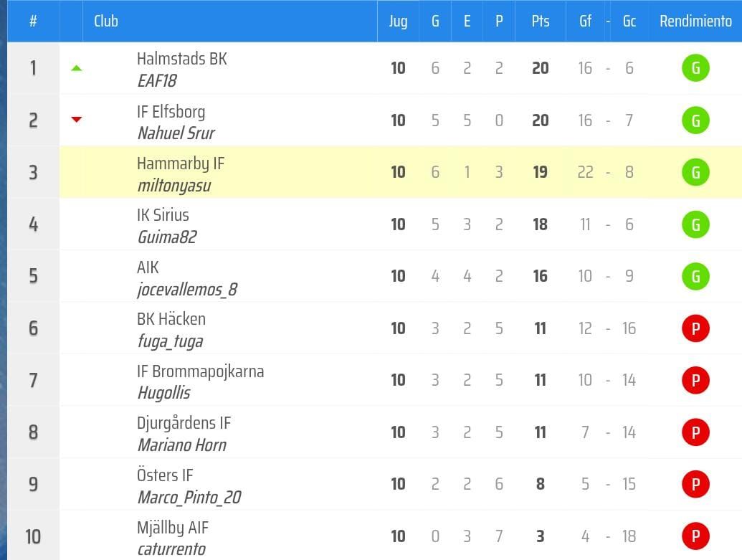Click the Club column header
Image resolution: width=742 pixels, height=560 pixels.
click(106, 21)
